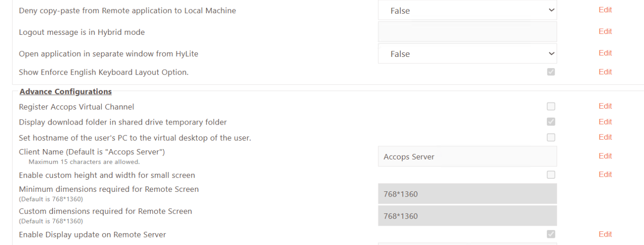Click Edit next to Client Name field

[605, 156]
